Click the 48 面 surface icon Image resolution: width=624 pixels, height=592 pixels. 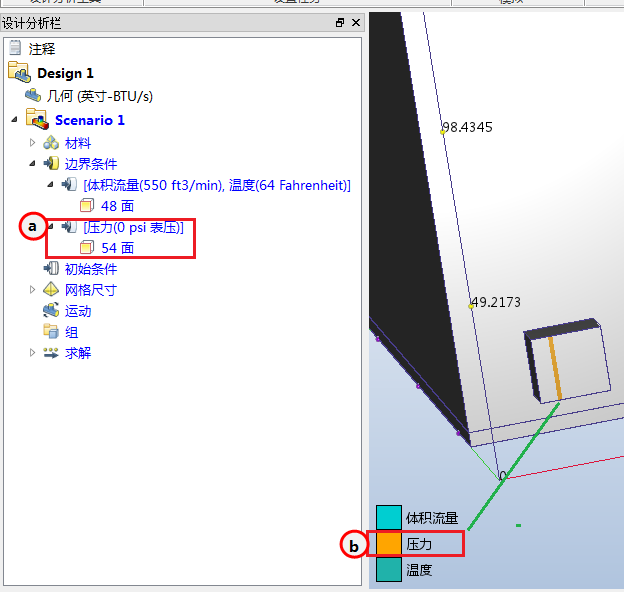coord(87,206)
